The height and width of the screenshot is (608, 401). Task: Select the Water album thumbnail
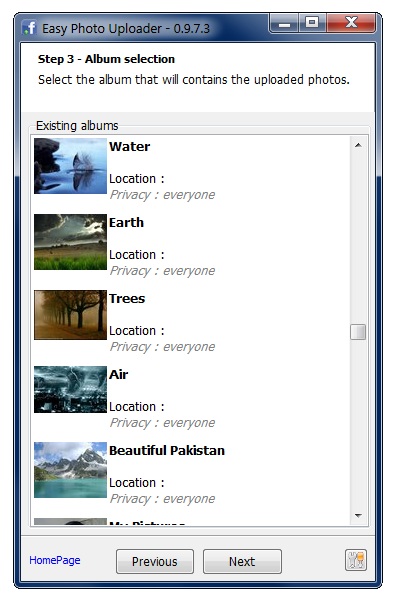pos(70,166)
